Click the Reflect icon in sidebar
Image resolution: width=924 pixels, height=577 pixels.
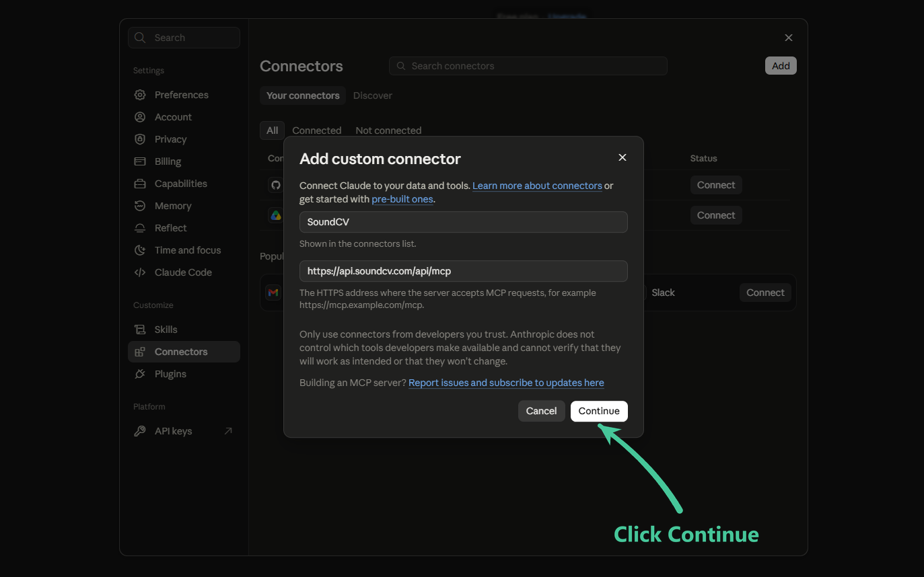tap(140, 228)
